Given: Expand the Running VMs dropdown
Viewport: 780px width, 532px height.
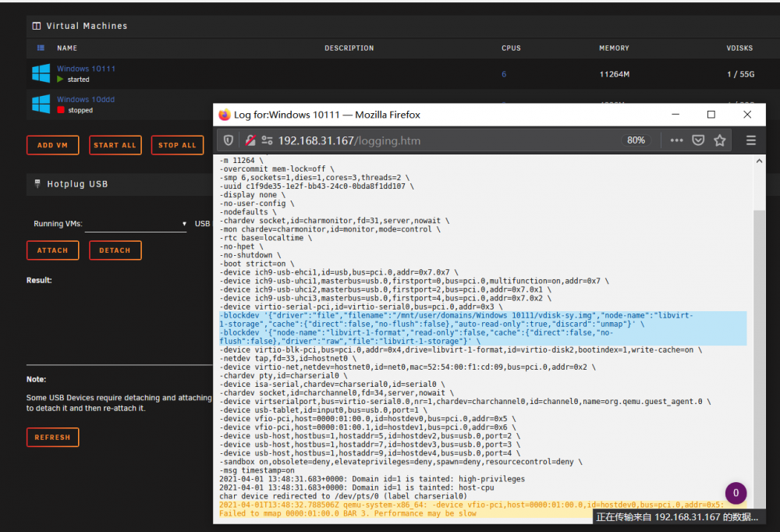Looking at the screenshot, I should [x=135, y=224].
